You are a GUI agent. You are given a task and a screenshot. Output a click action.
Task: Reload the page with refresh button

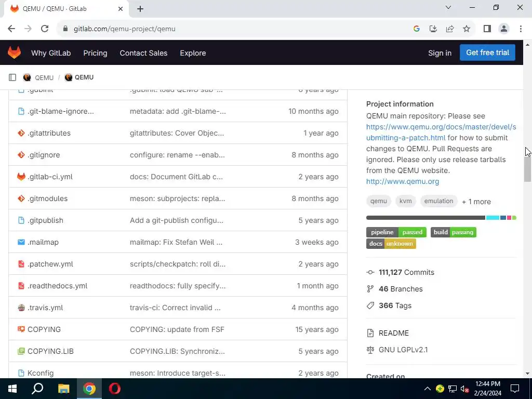(45, 29)
